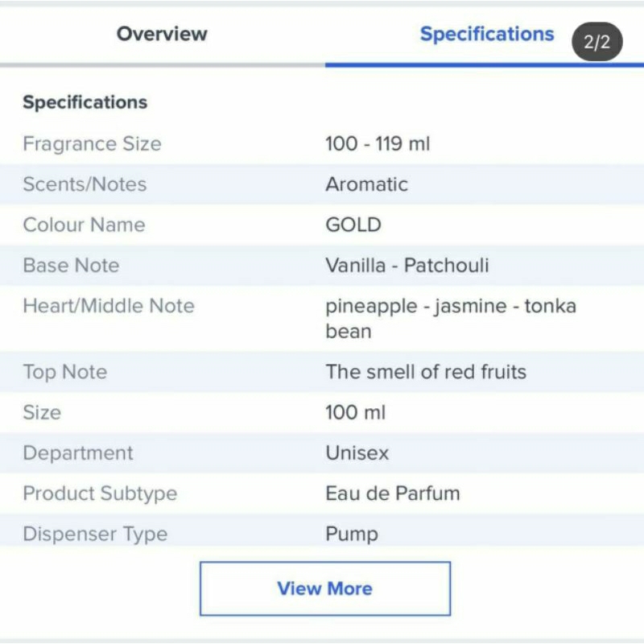Select the Aromatic value text
Screen dimensions: 644x644
[x=367, y=184]
